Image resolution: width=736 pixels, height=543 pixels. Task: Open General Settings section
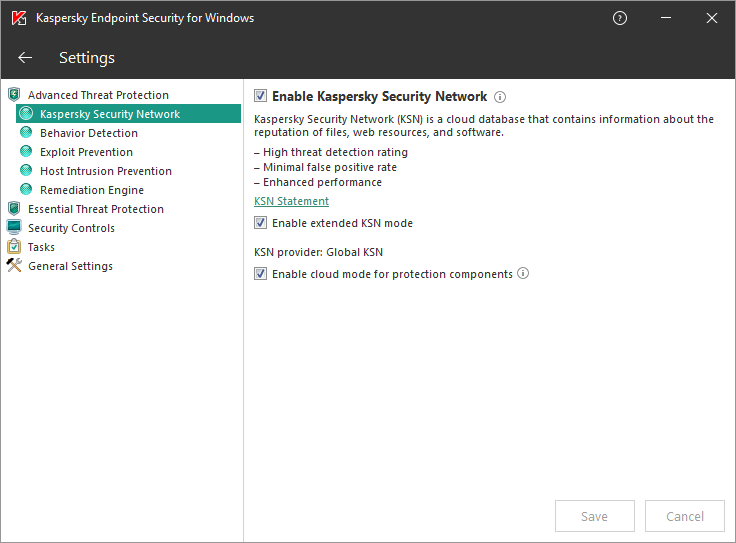pyautogui.click(x=70, y=266)
